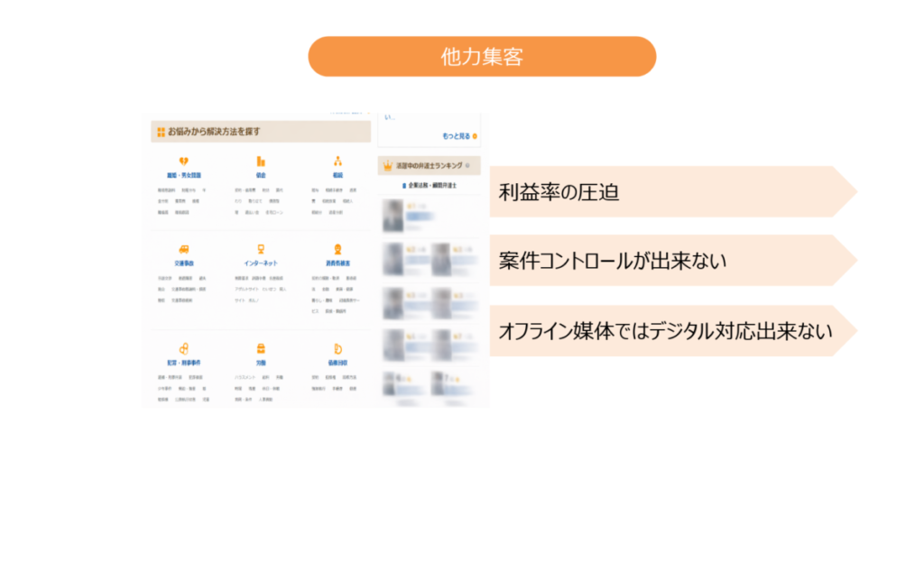The height and width of the screenshot is (571, 924).
Task: Click the orange icon above 借金
Action: (x=261, y=161)
